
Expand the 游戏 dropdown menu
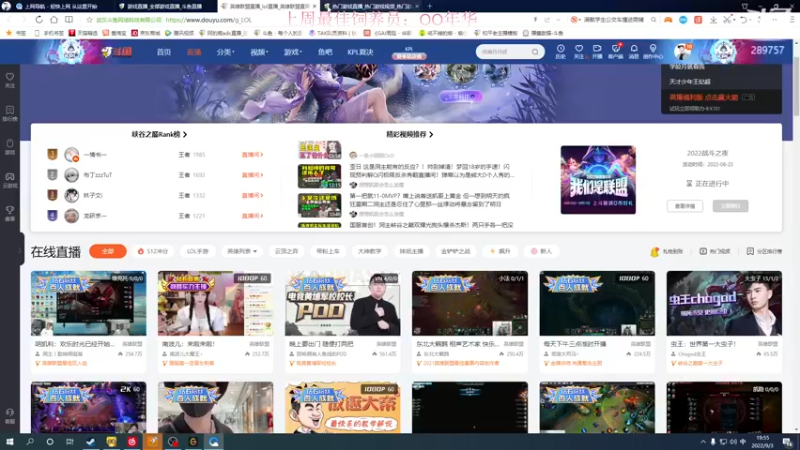(x=293, y=52)
